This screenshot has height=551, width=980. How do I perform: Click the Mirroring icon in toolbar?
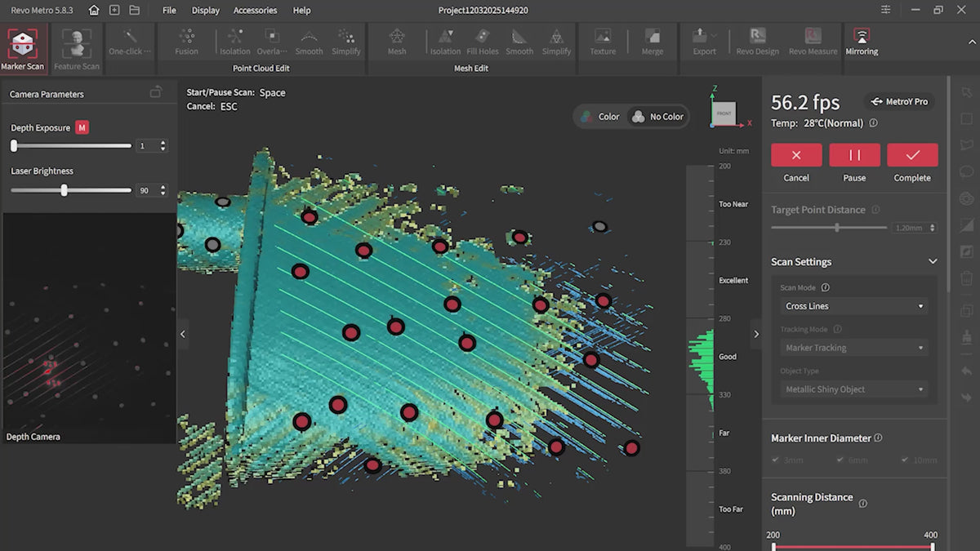(862, 38)
